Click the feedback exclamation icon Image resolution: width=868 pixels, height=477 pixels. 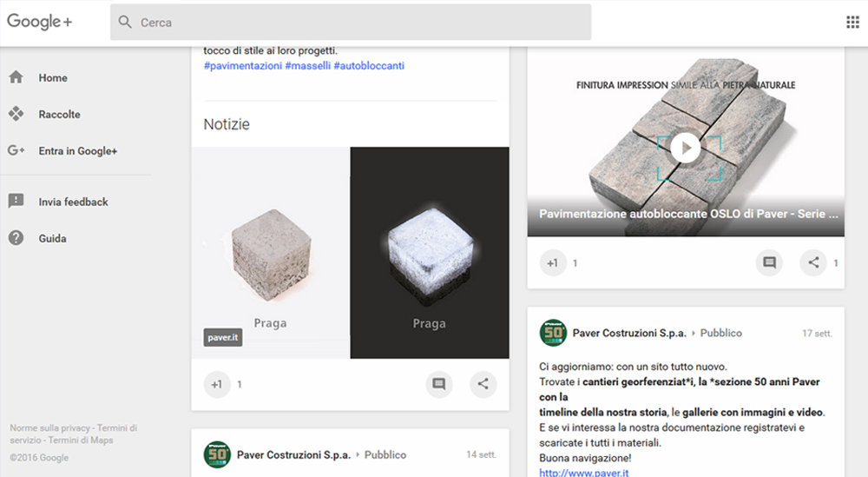pyautogui.click(x=16, y=201)
